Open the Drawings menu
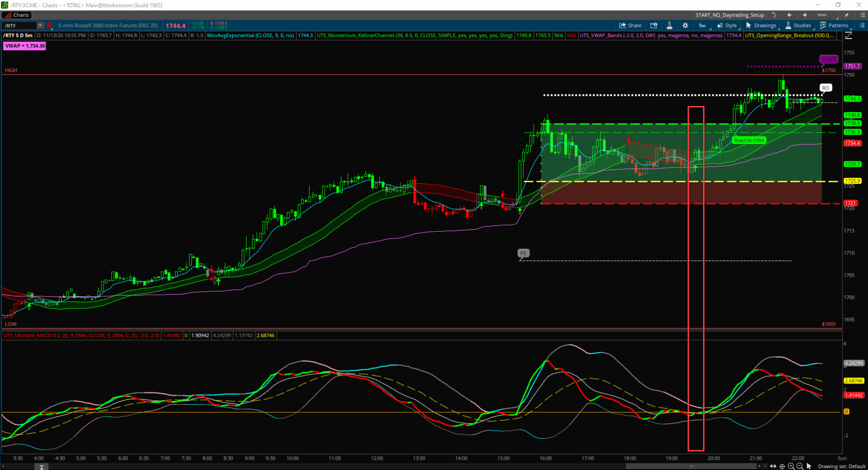The width and height of the screenshot is (868, 470). click(761, 26)
